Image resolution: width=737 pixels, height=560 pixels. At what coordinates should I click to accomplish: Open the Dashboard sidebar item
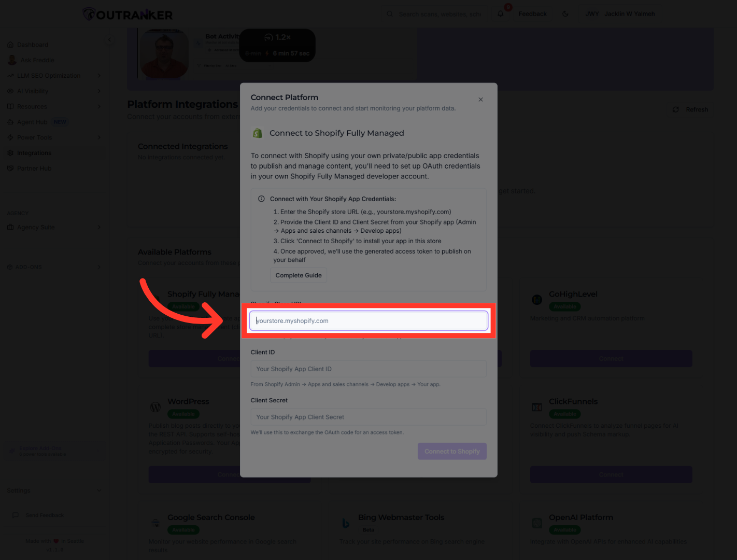(x=32, y=45)
